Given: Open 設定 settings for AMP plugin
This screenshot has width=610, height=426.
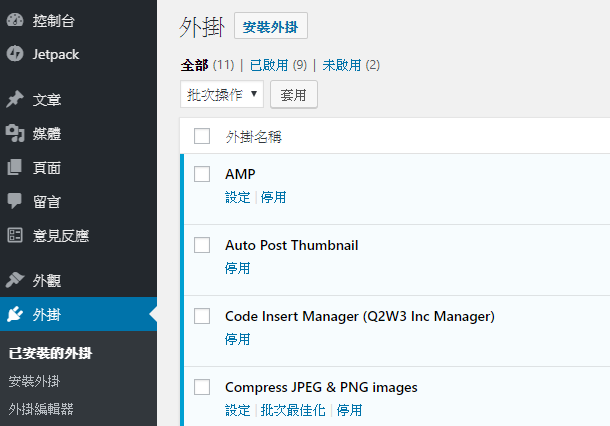Looking at the screenshot, I should (237, 197).
